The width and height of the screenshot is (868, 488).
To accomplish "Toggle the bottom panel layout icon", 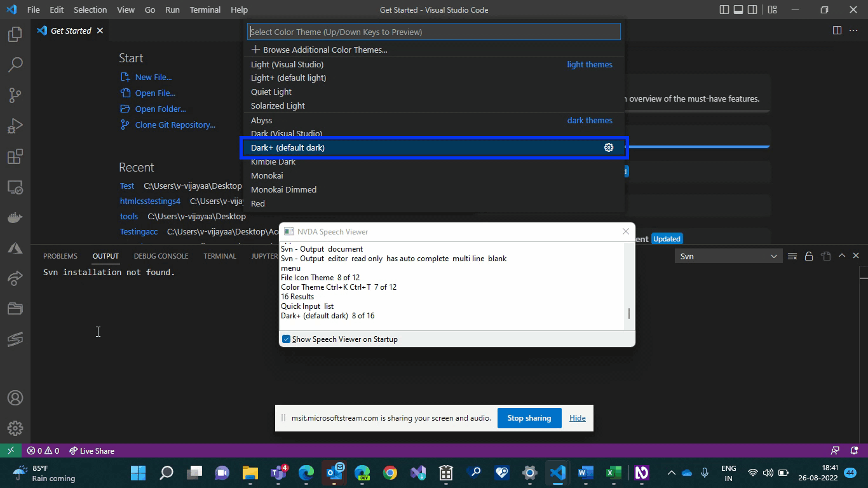I will click(738, 10).
